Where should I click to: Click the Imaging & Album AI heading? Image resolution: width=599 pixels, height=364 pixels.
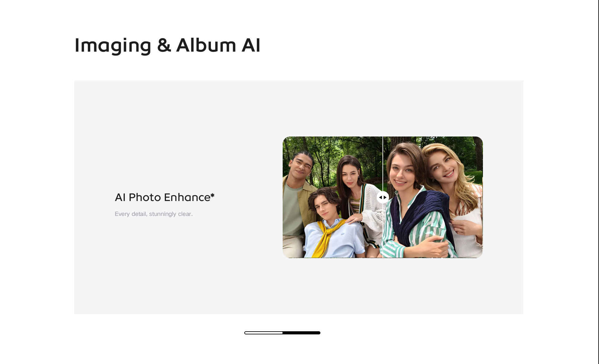click(x=167, y=45)
